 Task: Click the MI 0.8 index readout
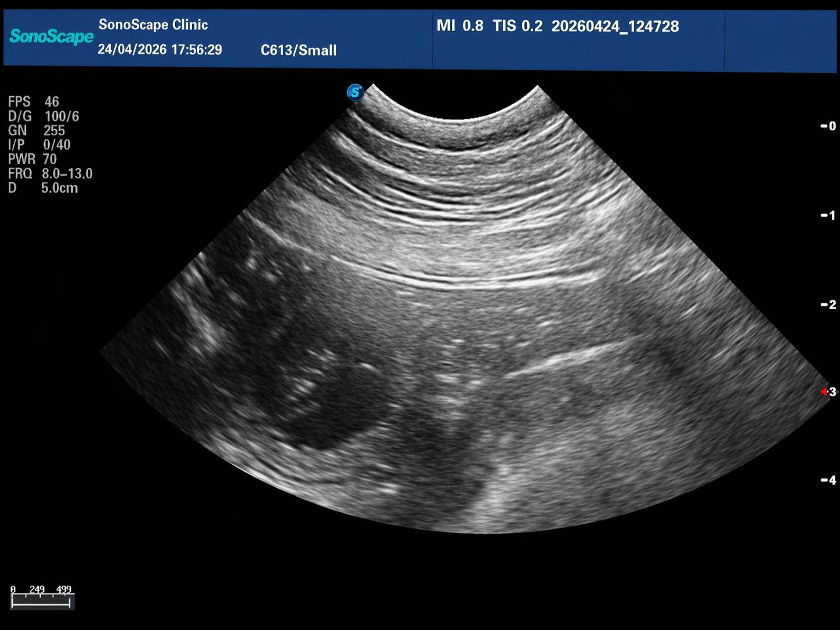point(459,26)
